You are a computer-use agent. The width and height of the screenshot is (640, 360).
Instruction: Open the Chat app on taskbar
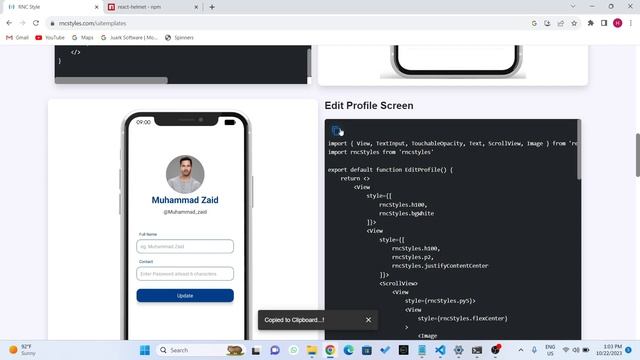(275, 350)
